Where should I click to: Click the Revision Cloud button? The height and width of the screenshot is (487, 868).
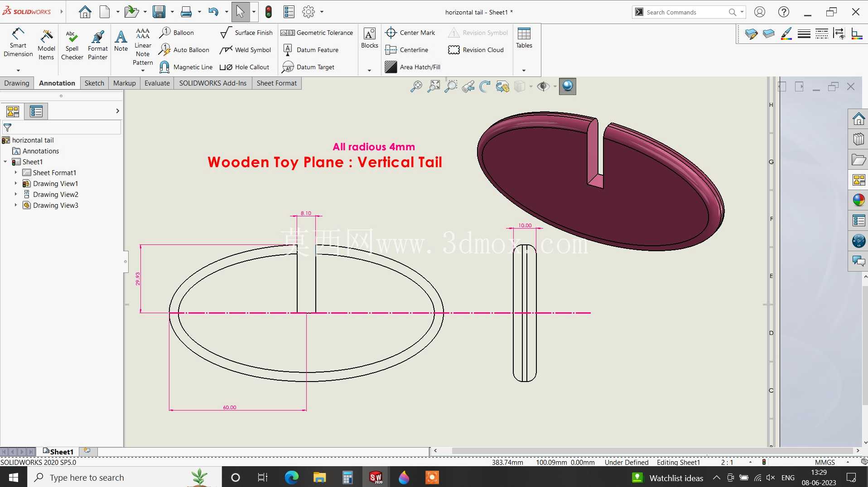476,50
